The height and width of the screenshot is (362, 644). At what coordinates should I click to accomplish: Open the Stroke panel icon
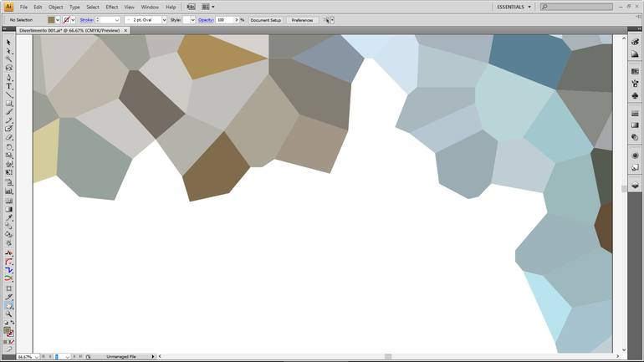click(x=635, y=114)
